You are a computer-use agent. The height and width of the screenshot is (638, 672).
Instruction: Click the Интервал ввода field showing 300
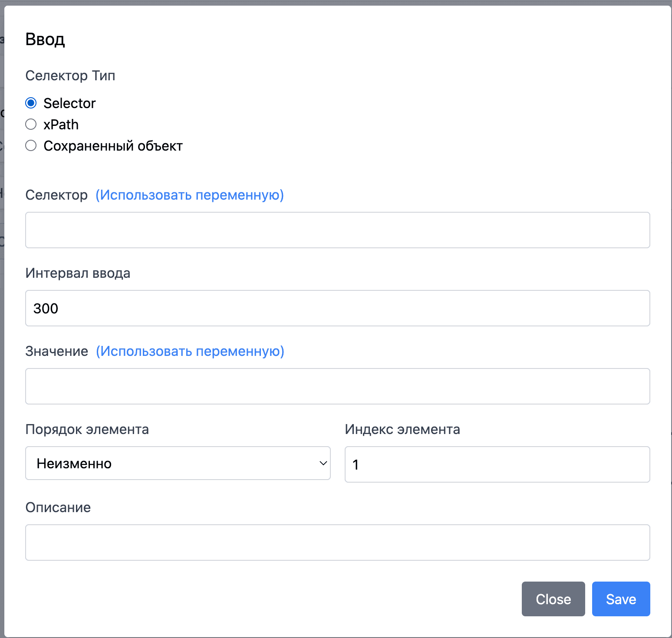click(x=337, y=308)
